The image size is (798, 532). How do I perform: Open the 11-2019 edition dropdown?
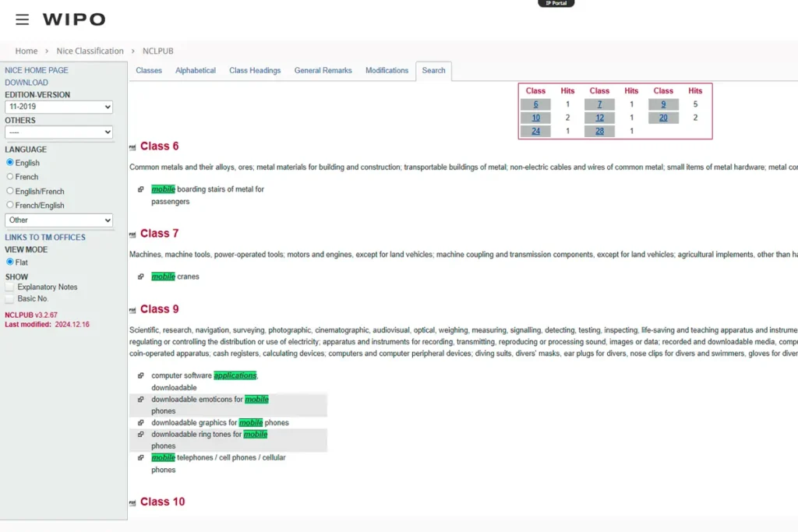click(x=58, y=107)
